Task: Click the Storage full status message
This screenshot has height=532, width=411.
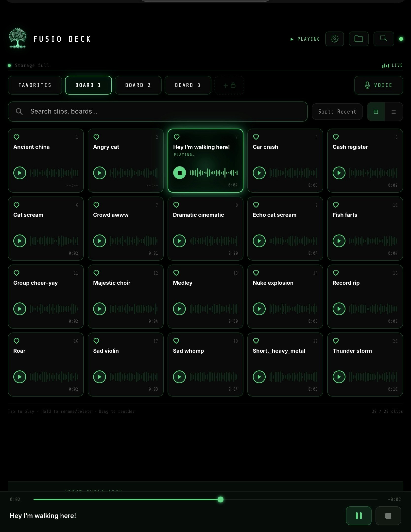Action: pos(33,66)
